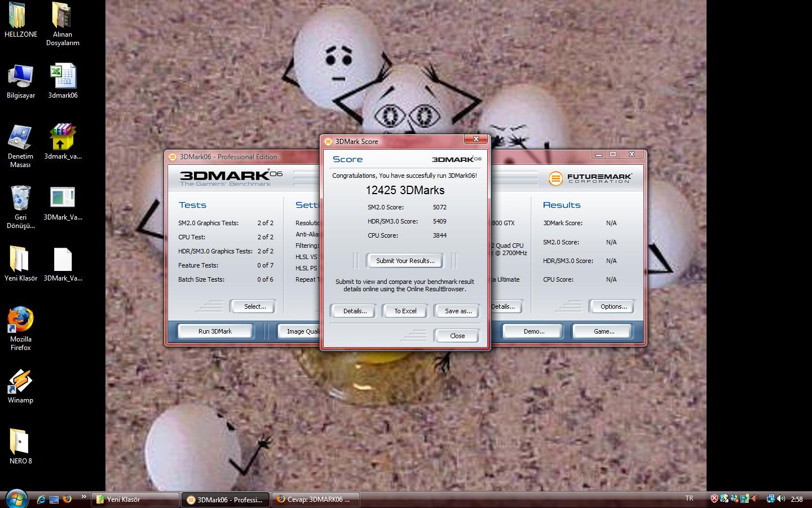Close 3DMark Score dialog via X
This screenshot has width=812, height=508.
pos(476,139)
